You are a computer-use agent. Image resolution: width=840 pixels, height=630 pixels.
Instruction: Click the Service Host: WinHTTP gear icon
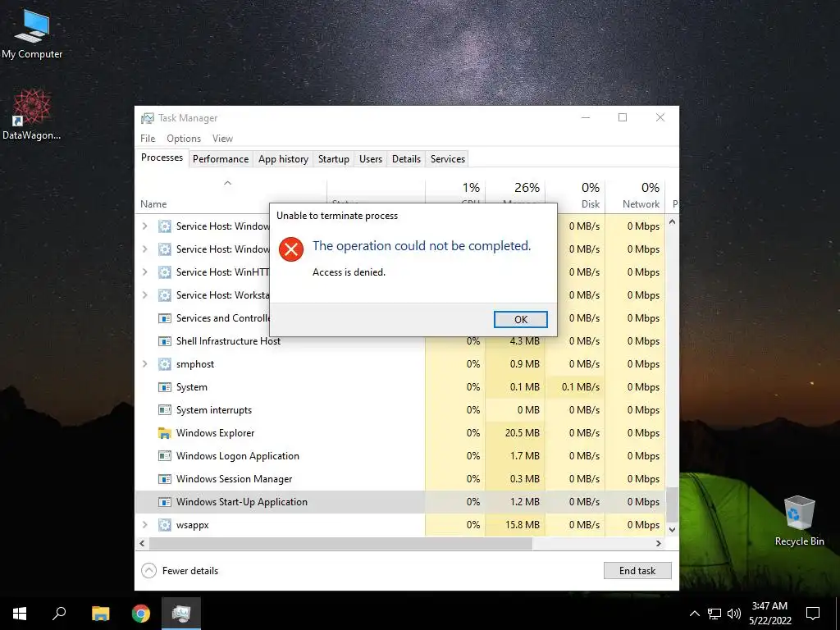[164, 272]
